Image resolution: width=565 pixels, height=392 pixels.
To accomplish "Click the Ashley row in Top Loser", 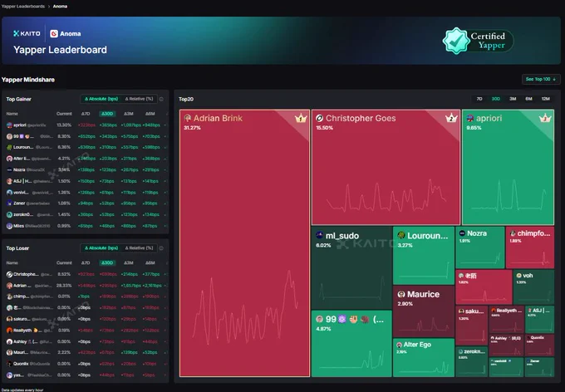I will [x=86, y=341].
